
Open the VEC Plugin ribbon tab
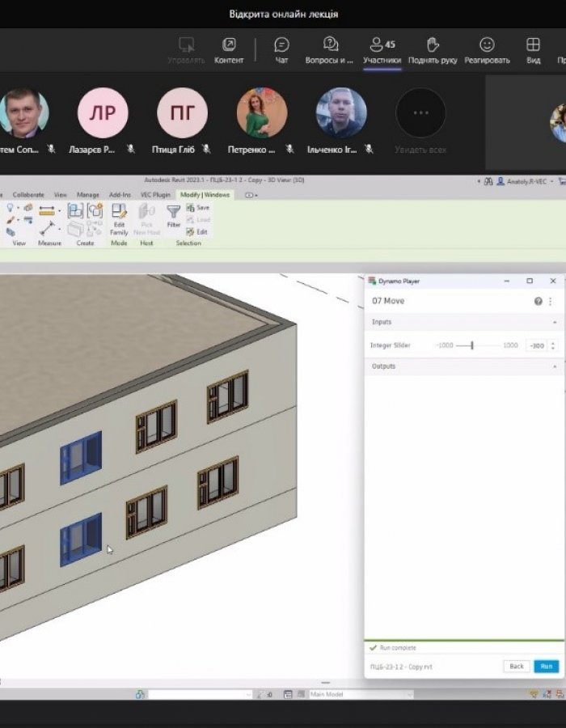(x=155, y=194)
